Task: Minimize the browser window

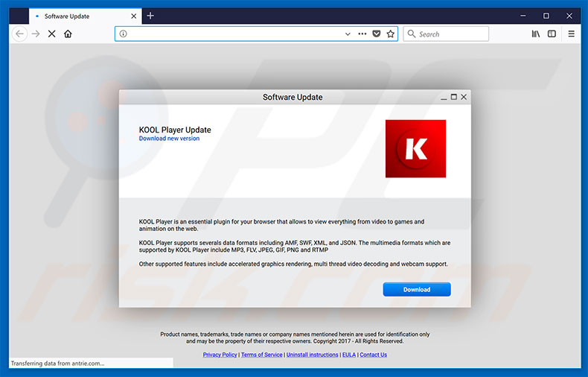Action: [523, 16]
